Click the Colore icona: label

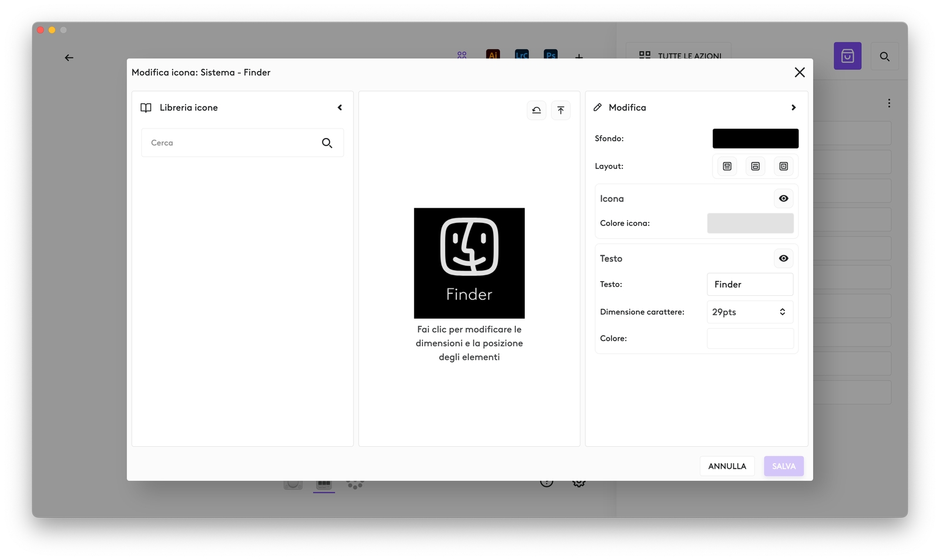625,223
